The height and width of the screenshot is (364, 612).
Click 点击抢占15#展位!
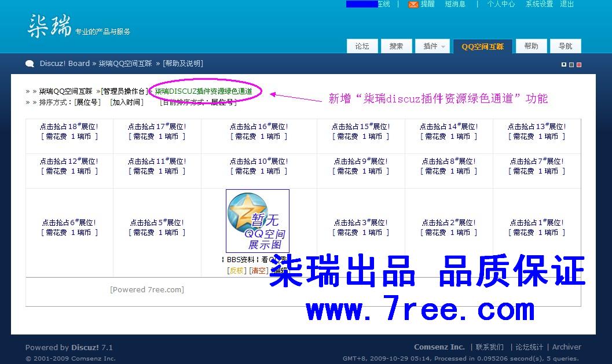click(361, 126)
